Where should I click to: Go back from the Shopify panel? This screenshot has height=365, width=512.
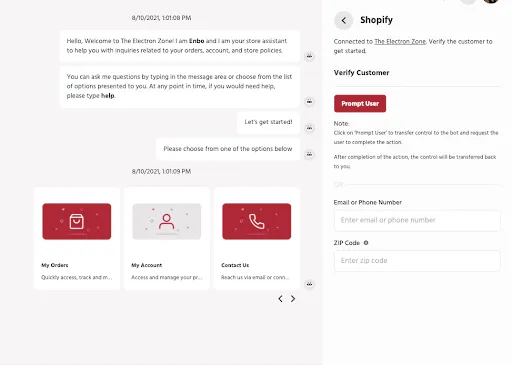[343, 20]
